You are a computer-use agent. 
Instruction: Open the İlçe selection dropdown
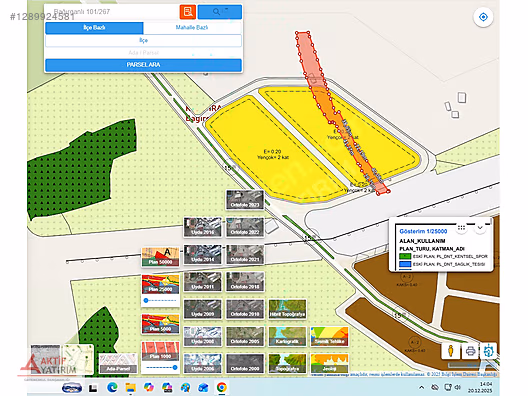pyautogui.click(x=143, y=40)
